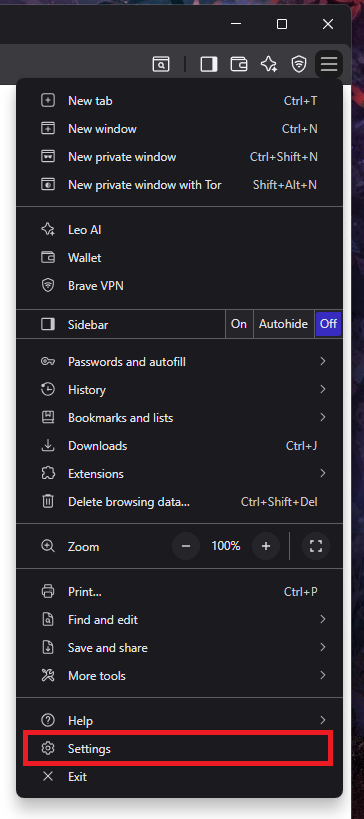Expand the More tools submenu

click(x=180, y=675)
